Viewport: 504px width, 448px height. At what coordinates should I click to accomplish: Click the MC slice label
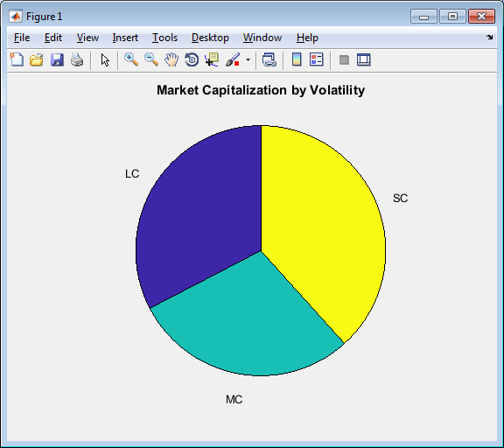[x=234, y=400]
